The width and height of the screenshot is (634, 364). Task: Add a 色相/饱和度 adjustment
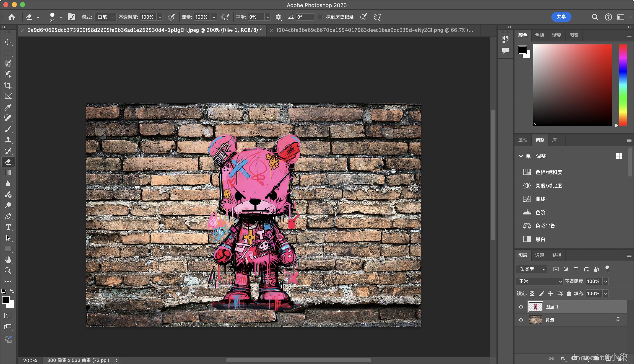548,172
